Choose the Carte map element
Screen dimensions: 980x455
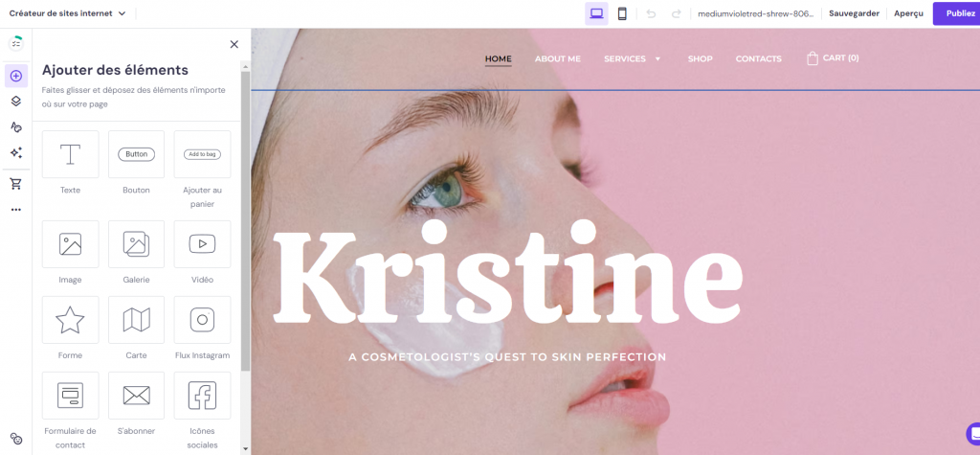(136, 320)
